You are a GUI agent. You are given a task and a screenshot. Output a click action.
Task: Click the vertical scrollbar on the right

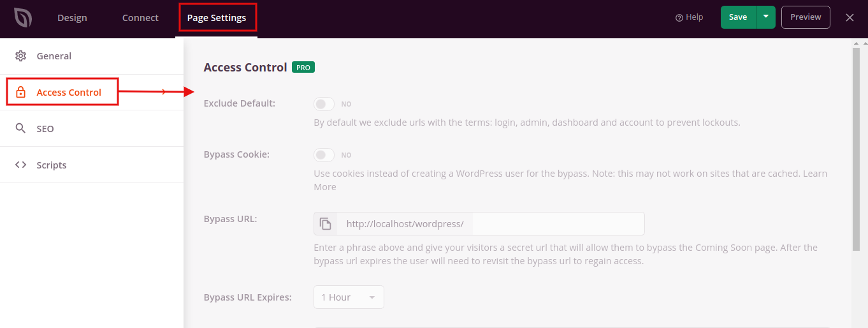pos(855,147)
